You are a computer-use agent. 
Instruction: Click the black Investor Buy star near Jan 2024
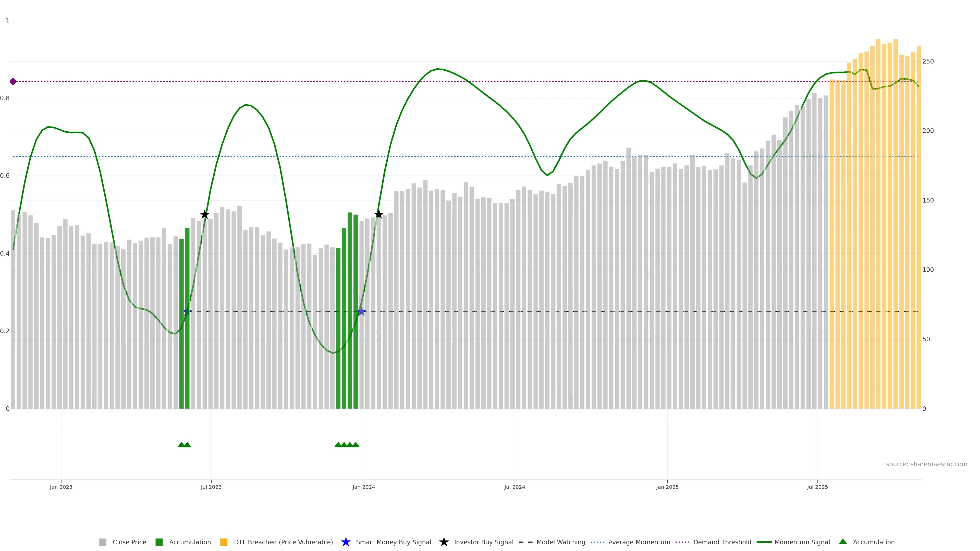coord(378,214)
